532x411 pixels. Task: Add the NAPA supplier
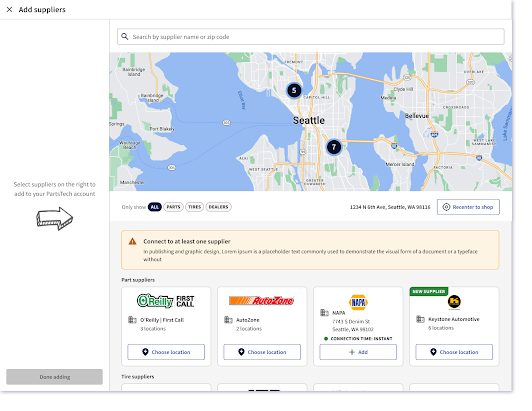pyautogui.click(x=358, y=352)
